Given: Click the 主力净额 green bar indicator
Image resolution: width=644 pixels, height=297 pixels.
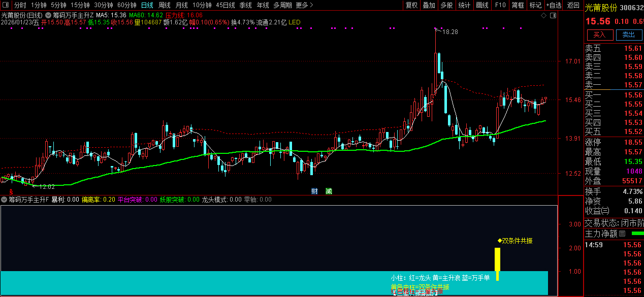Looking at the screenshot, I should [x=637, y=234].
